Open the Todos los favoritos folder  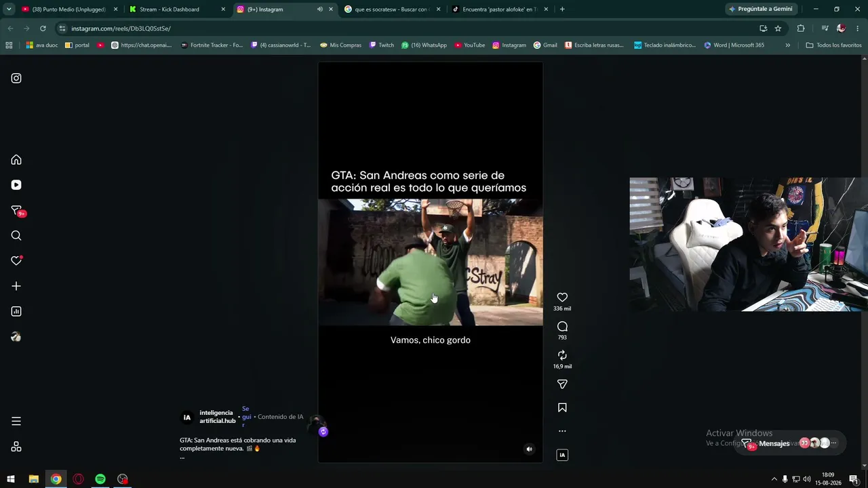click(x=833, y=45)
